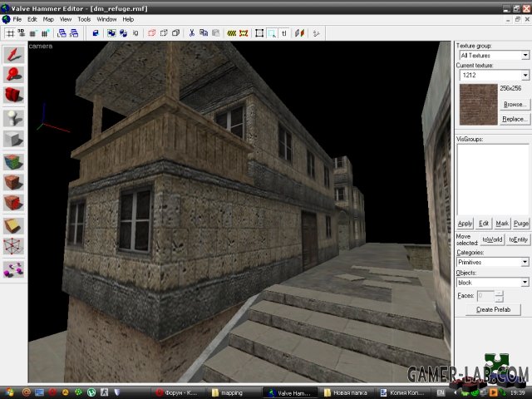Click the Replace... texture button
This screenshot has width=532, height=399.
pyautogui.click(x=515, y=119)
